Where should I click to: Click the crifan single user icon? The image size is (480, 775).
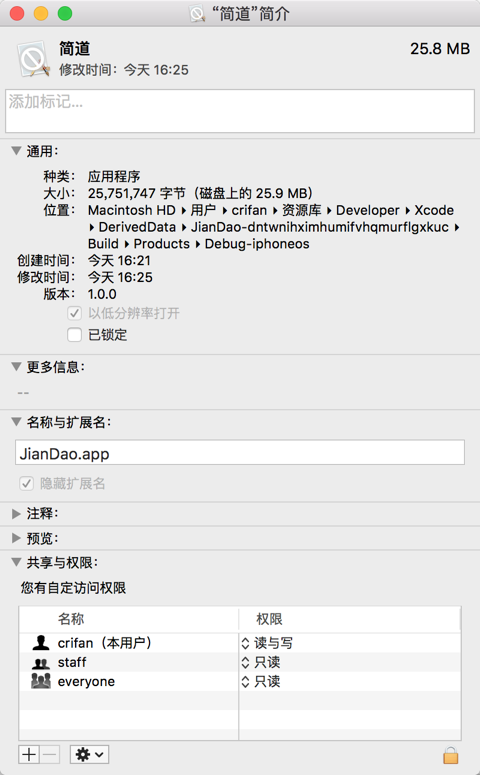click(x=41, y=643)
